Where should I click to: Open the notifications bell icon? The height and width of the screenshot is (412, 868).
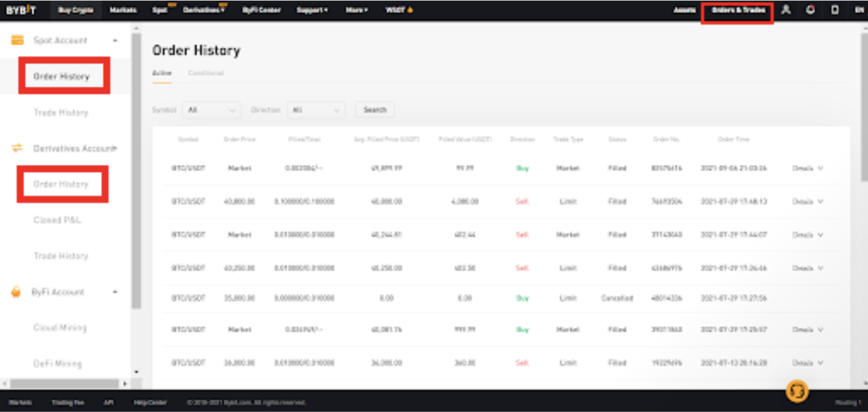[810, 10]
